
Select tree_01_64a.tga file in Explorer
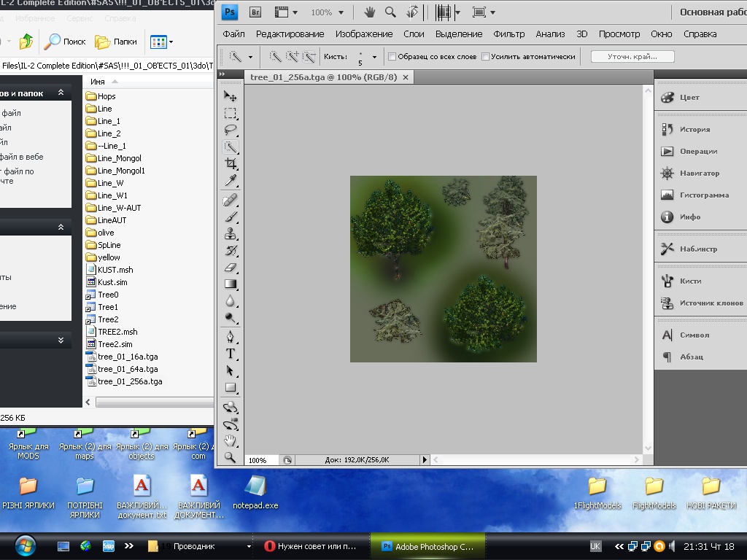(128, 369)
